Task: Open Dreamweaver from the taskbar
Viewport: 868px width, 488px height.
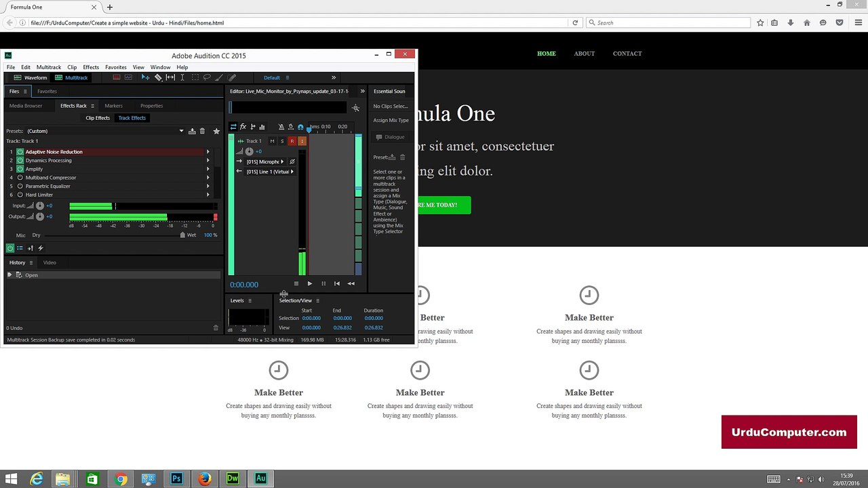Action: point(233,479)
